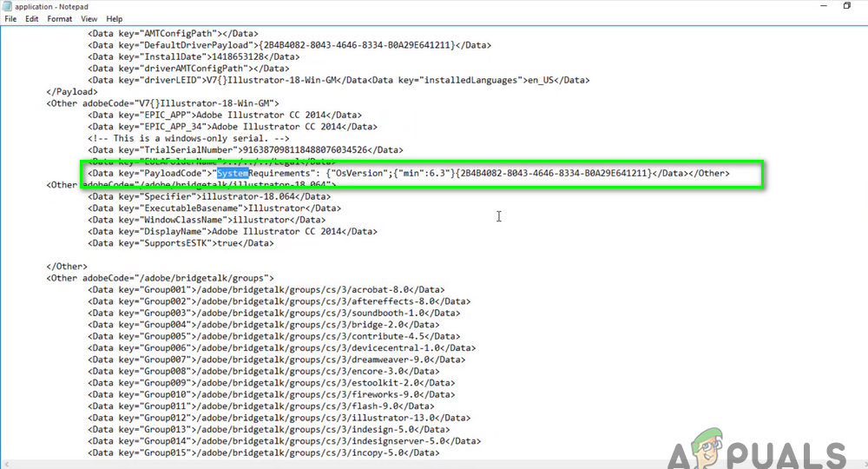
Task: Click the Group011 flash-9.0 line
Action: (260, 406)
